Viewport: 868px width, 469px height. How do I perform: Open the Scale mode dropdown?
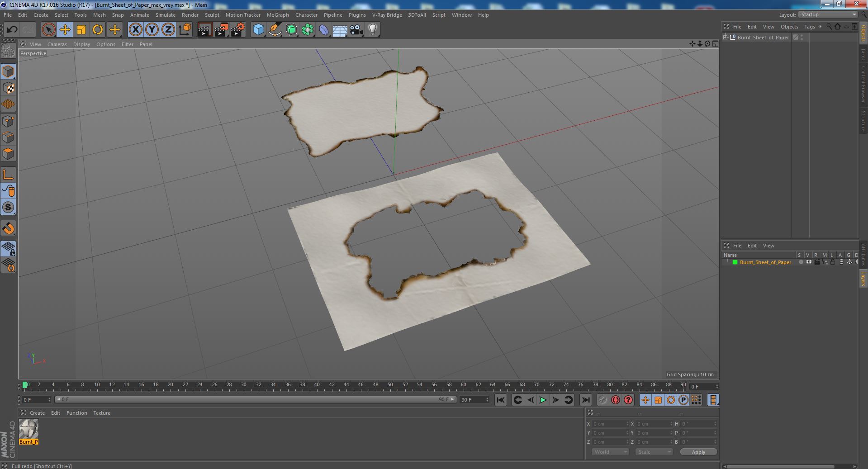click(x=654, y=452)
